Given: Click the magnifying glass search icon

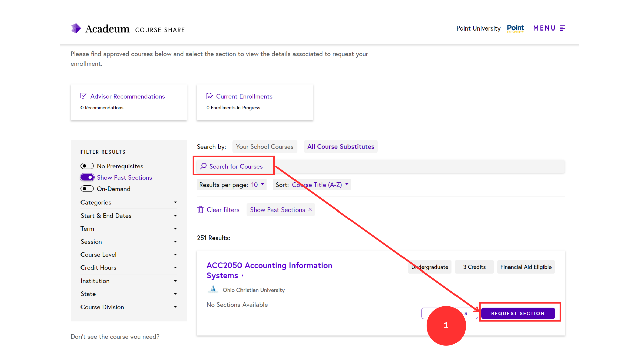Looking at the screenshot, I should [x=203, y=166].
